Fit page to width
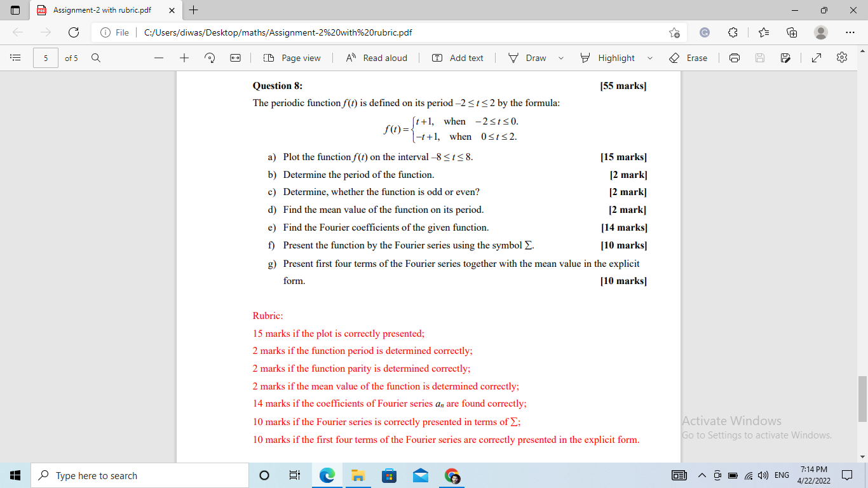Viewport: 868px width, 488px height. 235,58
